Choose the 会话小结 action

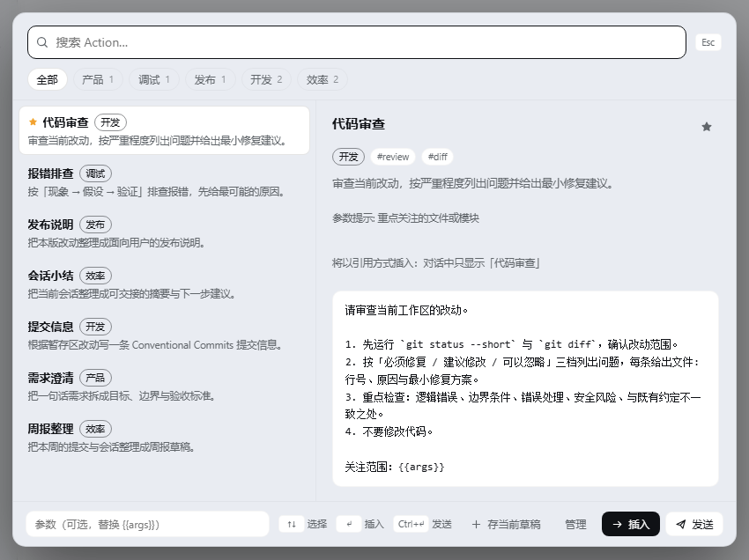click(164, 284)
